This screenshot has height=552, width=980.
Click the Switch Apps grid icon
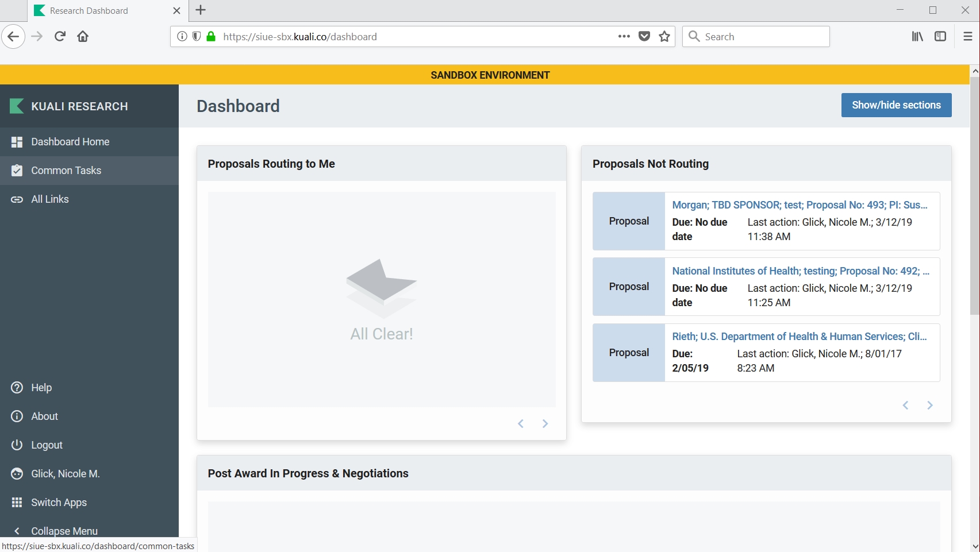pyautogui.click(x=17, y=503)
